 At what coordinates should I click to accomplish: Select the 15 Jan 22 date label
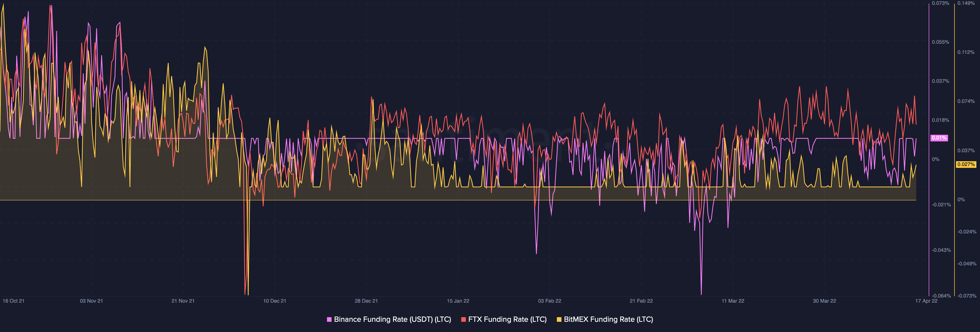tap(458, 301)
